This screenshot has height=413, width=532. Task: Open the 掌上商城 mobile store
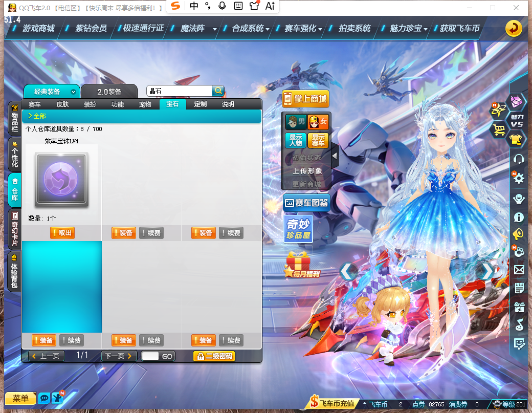305,99
